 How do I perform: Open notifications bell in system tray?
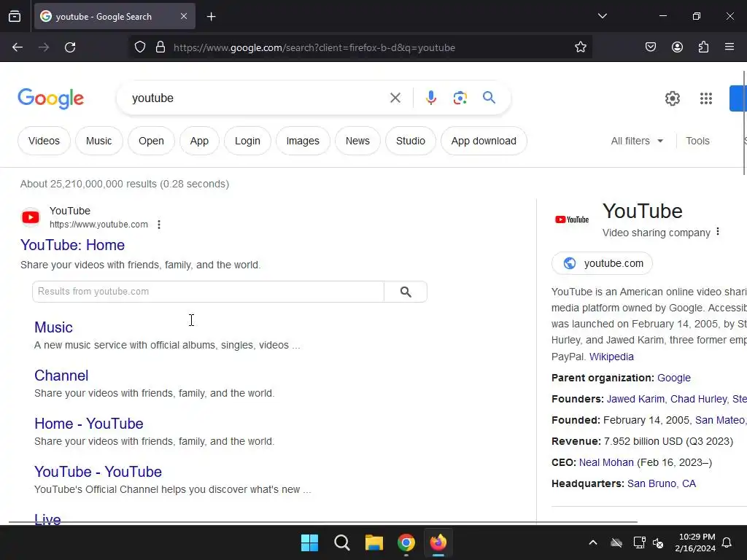727,542
